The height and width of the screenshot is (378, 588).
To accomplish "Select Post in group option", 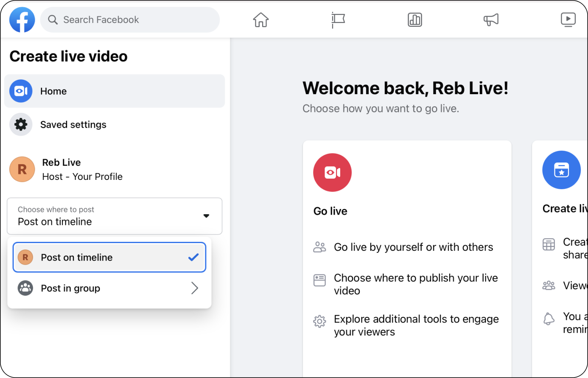I will (x=109, y=288).
